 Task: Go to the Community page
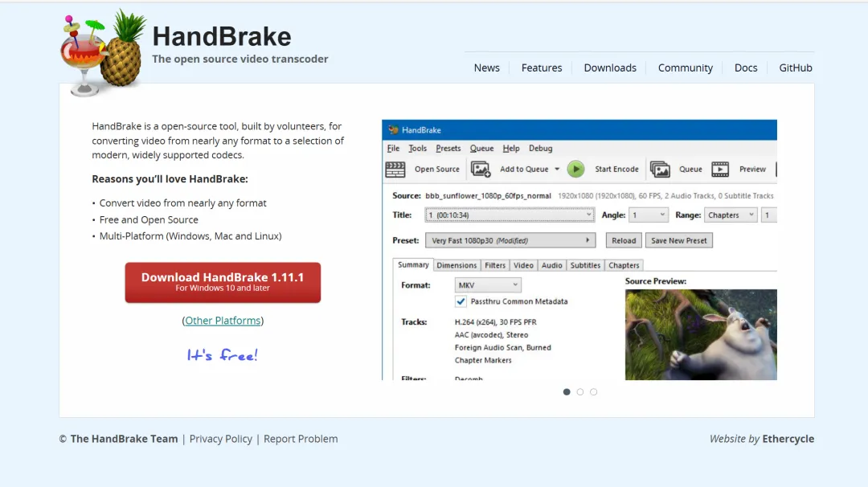(686, 68)
